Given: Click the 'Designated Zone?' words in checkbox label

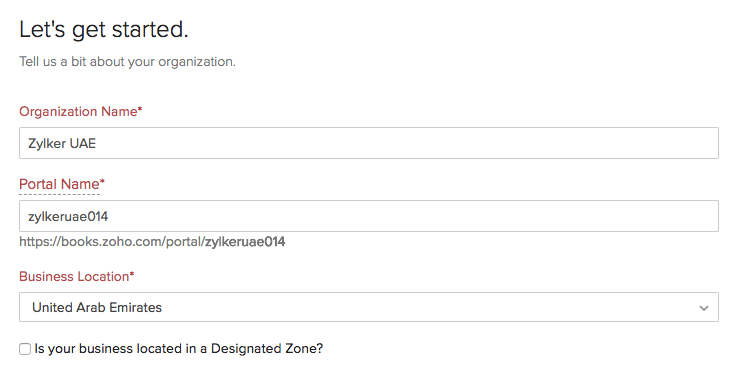Looking at the screenshot, I should click(267, 349).
